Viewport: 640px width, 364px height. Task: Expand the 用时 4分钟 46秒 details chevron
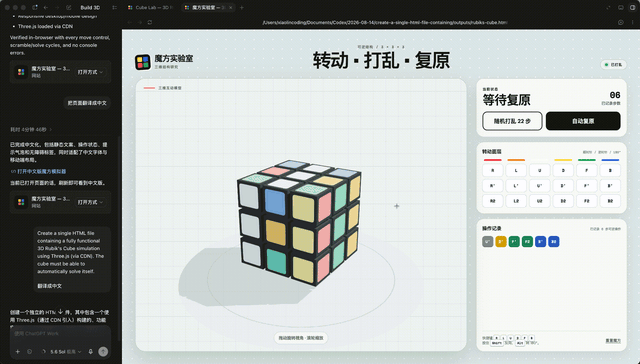[x=51, y=129]
